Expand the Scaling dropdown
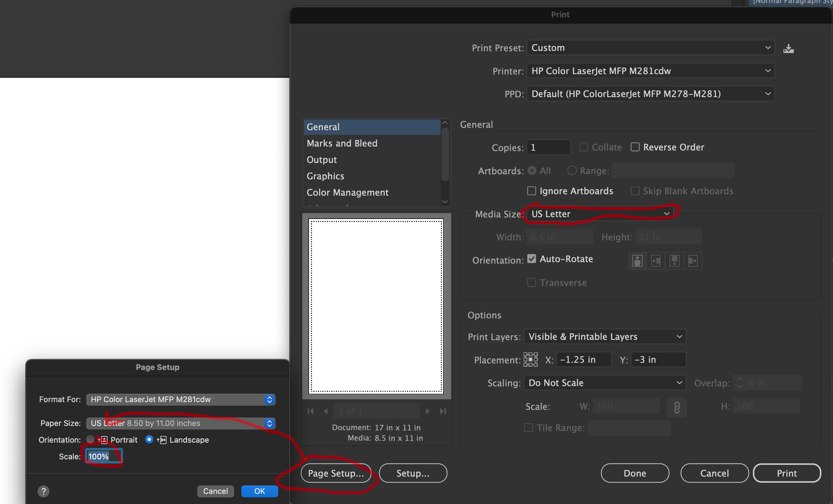The height and width of the screenshot is (504, 833). coord(604,383)
